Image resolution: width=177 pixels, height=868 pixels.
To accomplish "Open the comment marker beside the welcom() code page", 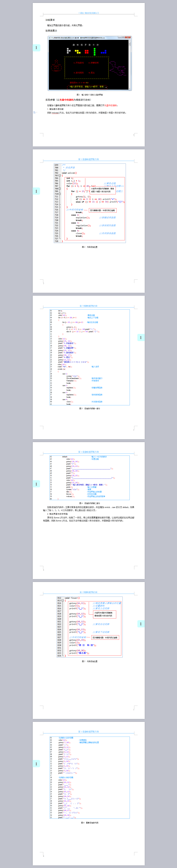I will [x=36, y=191].
